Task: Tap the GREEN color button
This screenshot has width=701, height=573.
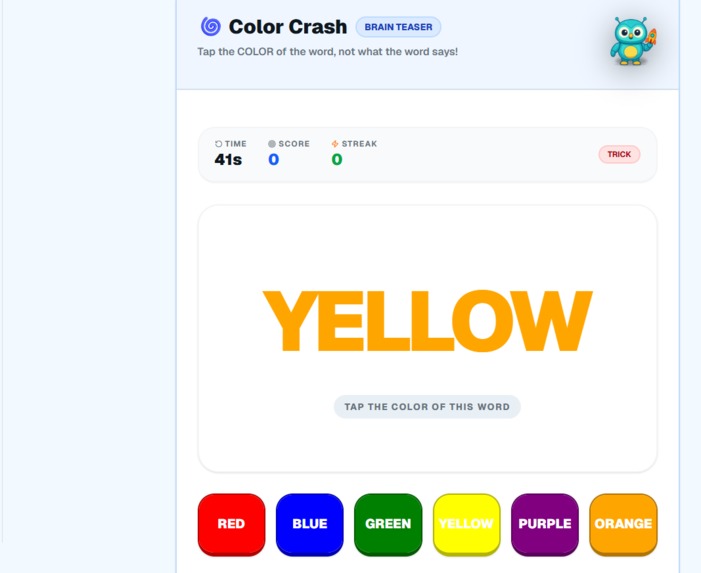Action: [x=388, y=524]
